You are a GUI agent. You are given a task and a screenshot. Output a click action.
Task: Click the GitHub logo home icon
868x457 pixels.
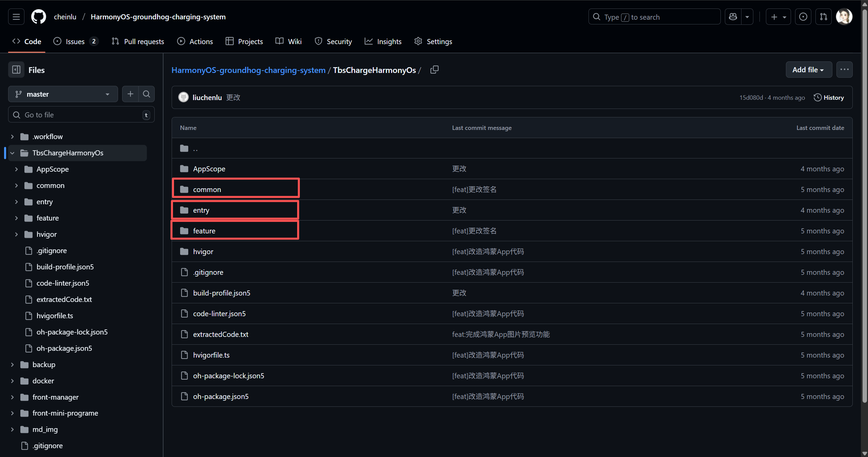(39, 17)
